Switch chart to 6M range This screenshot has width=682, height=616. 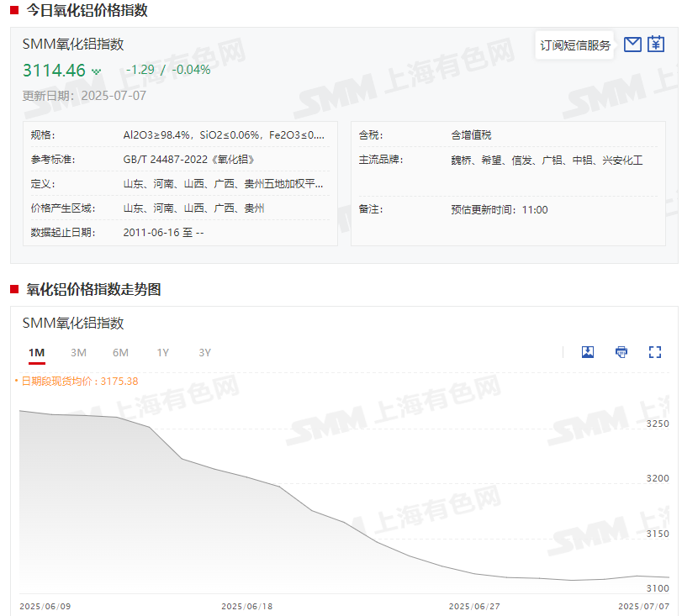click(120, 353)
